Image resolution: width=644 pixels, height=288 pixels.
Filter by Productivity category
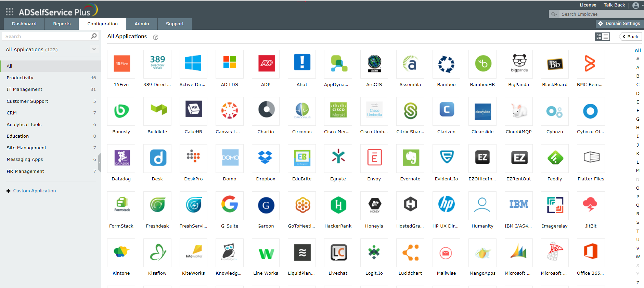51,78
